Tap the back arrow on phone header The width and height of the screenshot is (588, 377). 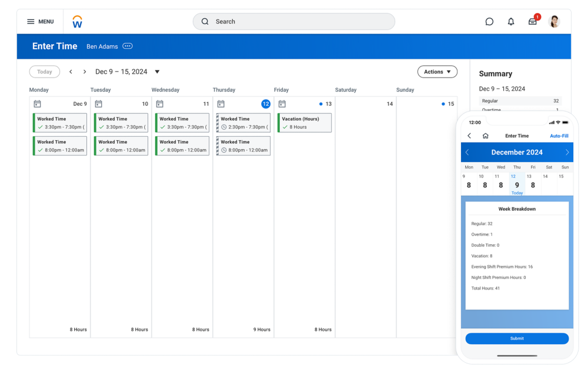(469, 136)
